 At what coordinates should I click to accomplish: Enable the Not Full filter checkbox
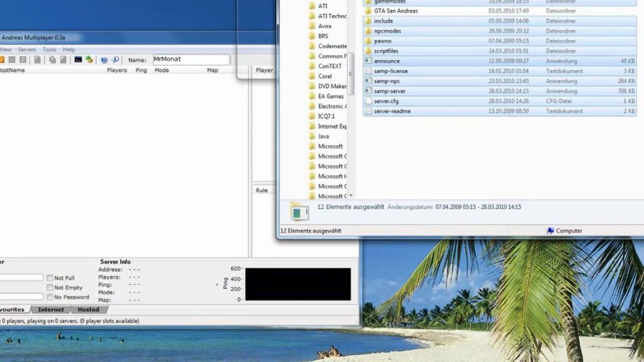coord(50,277)
